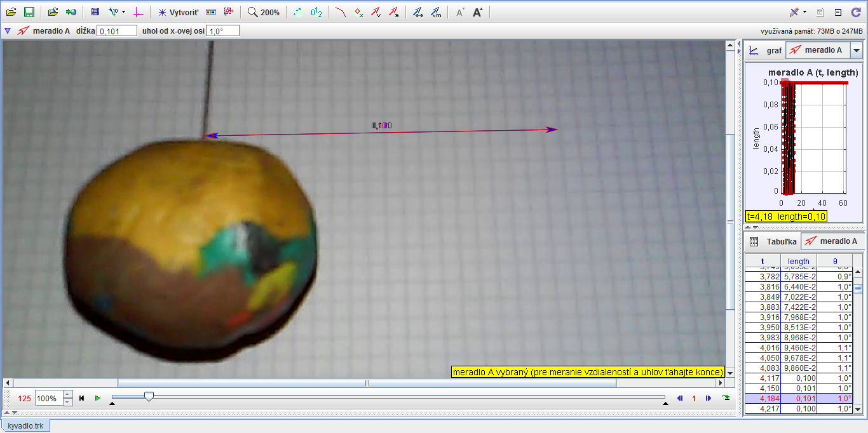Save the project with the green disk icon

tap(29, 12)
